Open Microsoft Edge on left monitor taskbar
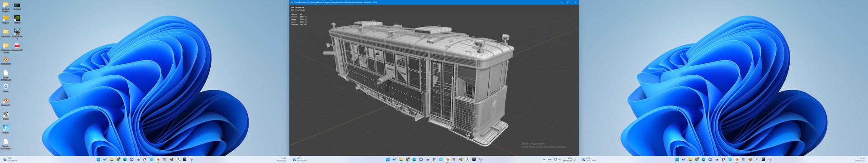The height and width of the screenshot is (163, 868). 125,159
